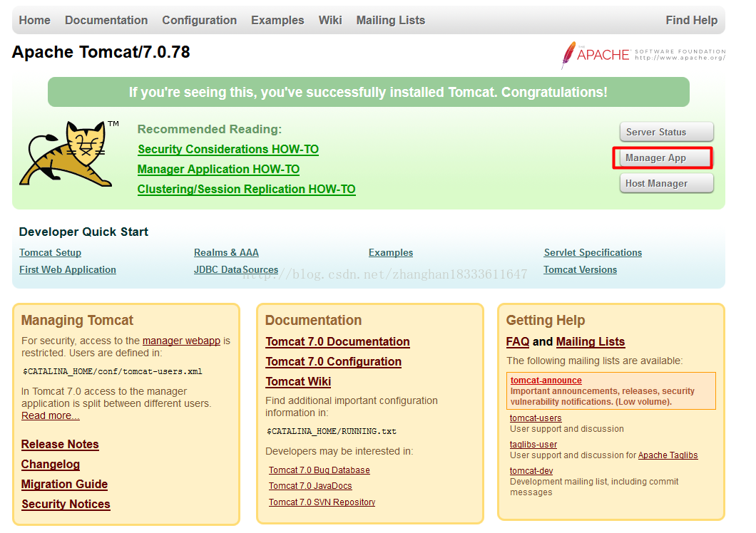The height and width of the screenshot is (533, 756).
Task: Open Servlet Specifications link
Action: point(593,252)
